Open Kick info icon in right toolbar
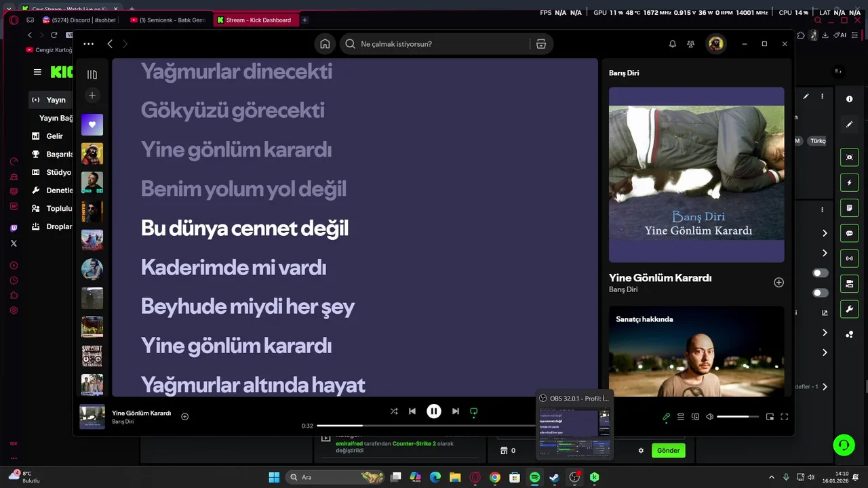868x488 pixels. point(850,99)
